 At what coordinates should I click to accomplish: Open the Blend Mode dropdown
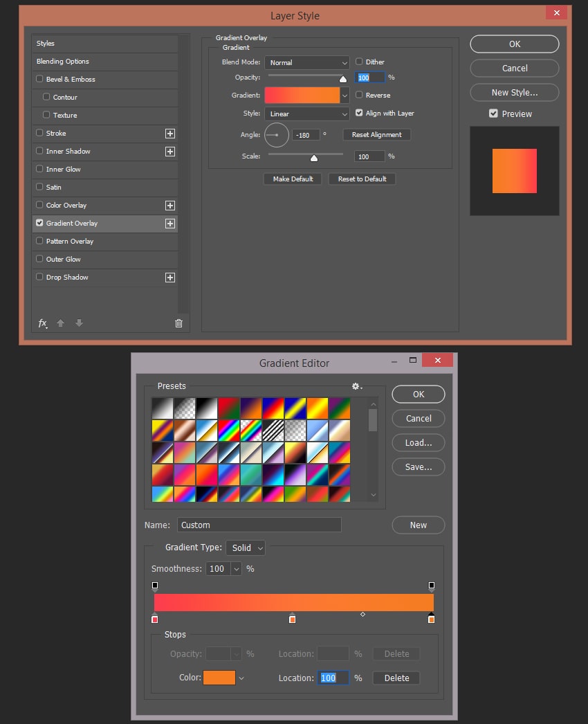307,63
